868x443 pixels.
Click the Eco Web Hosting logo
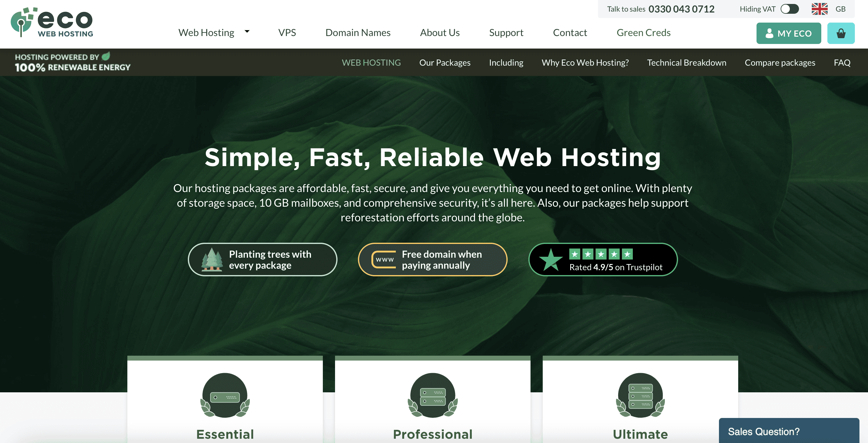[x=52, y=22]
